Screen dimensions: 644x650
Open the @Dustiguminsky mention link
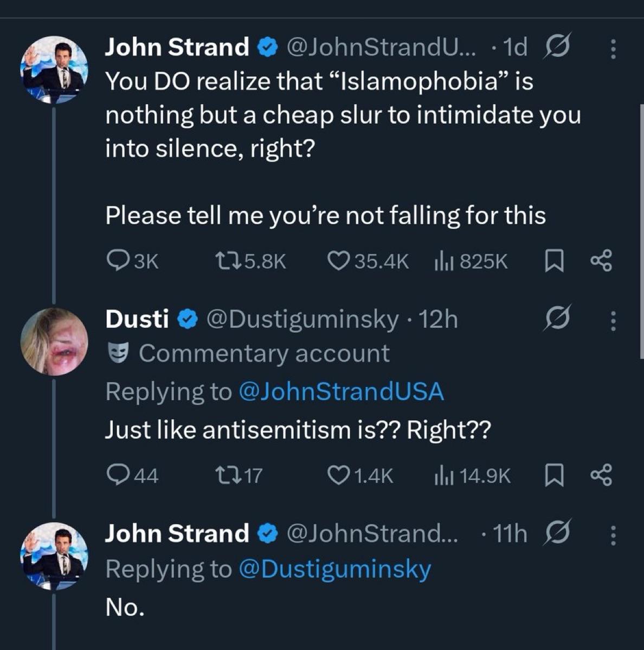pyautogui.click(x=335, y=570)
